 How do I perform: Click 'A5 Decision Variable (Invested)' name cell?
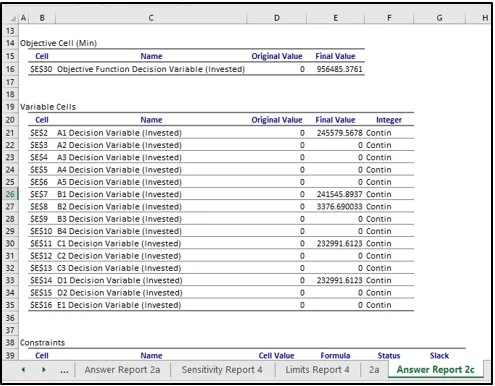(x=119, y=182)
